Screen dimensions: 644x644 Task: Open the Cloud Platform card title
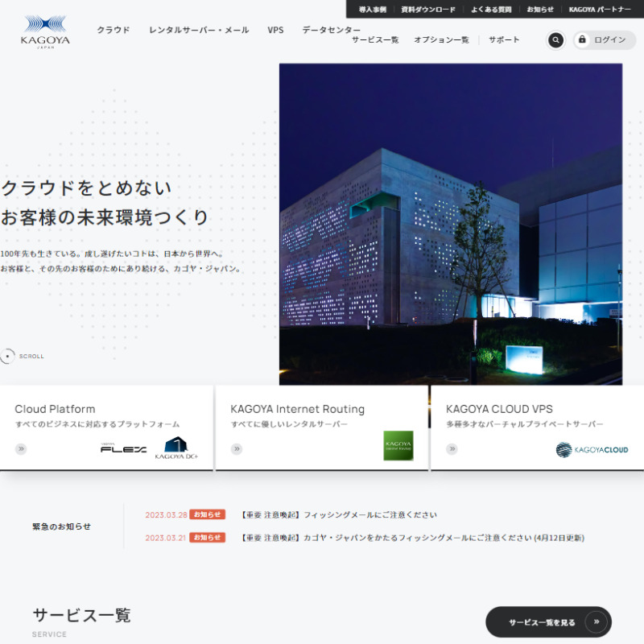[x=55, y=409]
